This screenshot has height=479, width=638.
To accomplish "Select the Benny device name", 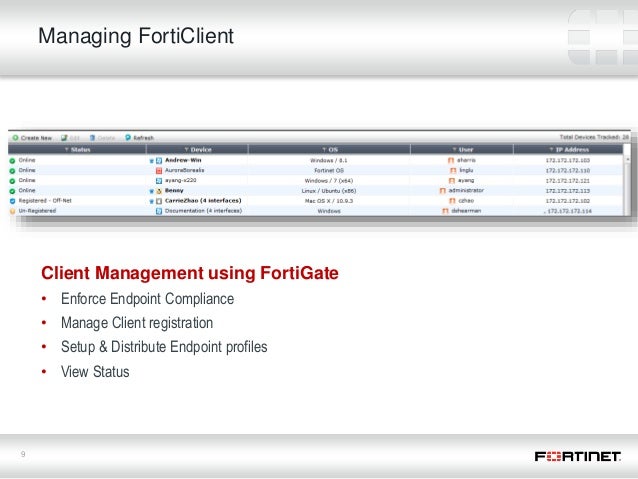I will 174,190.
